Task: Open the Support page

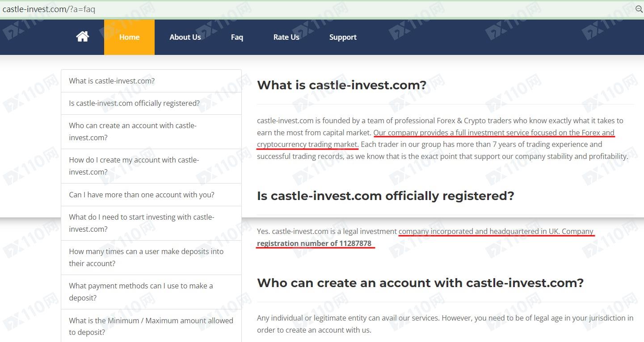Action: click(343, 37)
